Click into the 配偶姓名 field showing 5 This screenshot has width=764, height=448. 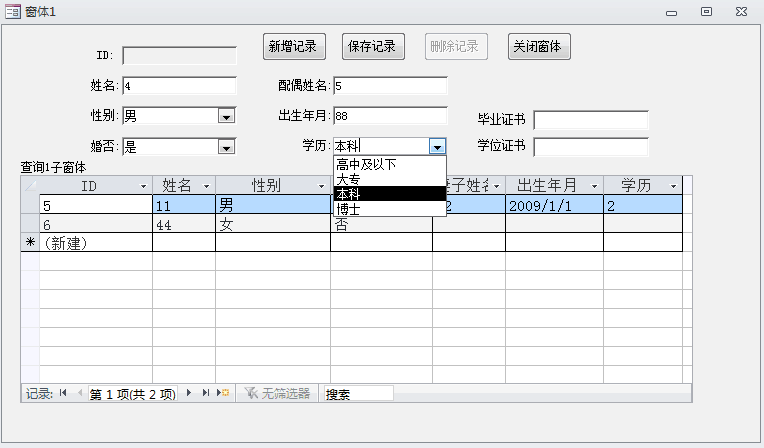coord(390,86)
